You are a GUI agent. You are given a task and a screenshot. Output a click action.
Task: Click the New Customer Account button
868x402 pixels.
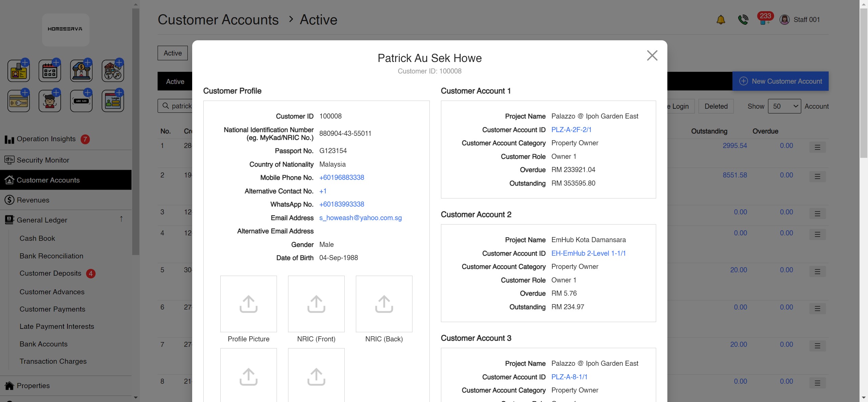(780, 81)
